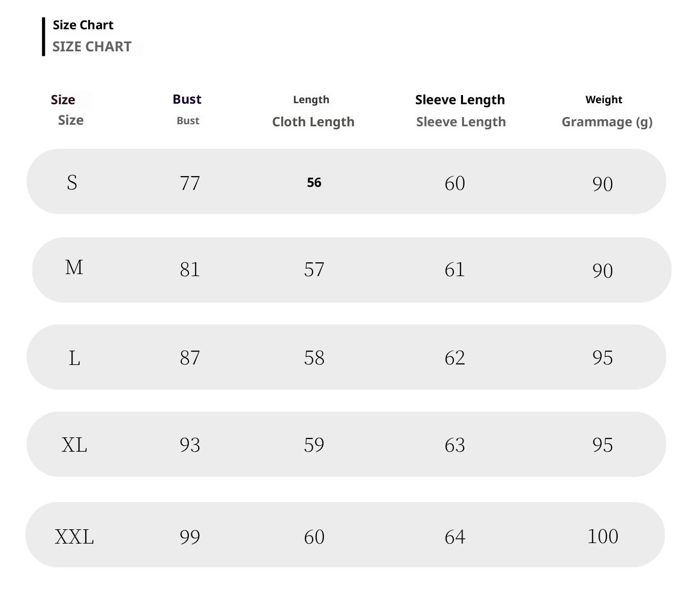Click the L size row label

74,358
